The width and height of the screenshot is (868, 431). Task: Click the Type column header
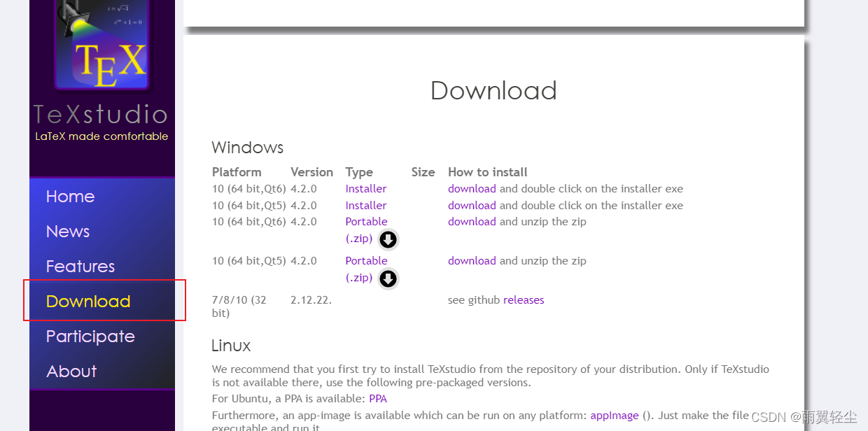359,172
